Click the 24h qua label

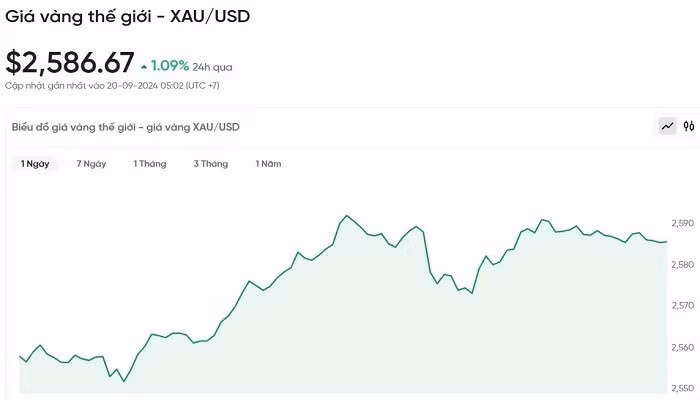click(x=213, y=67)
